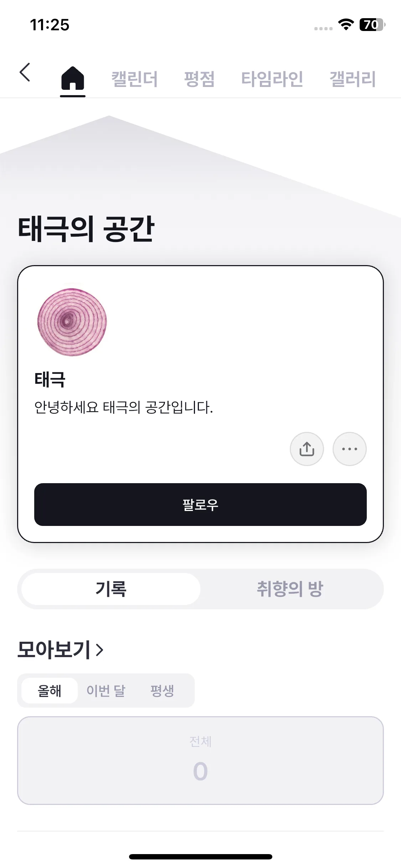Open the 갤러리 tab
The height and width of the screenshot is (868, 401).
point(353,79)
